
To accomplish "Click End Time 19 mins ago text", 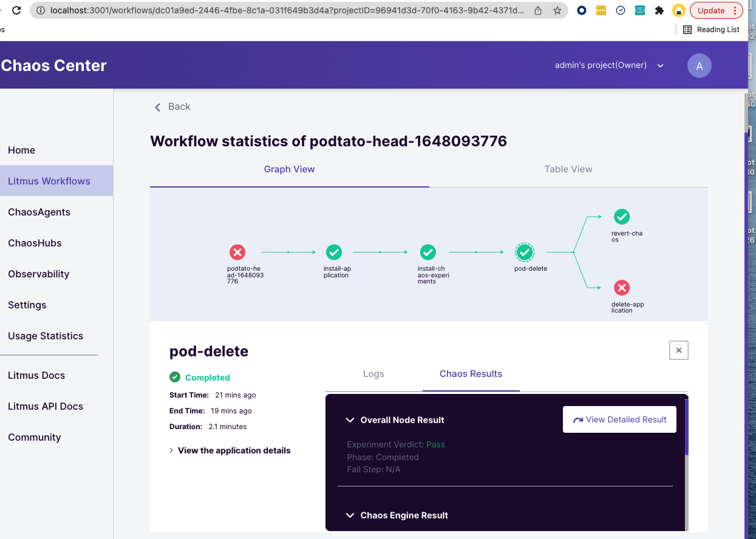I will pos(211,411).
